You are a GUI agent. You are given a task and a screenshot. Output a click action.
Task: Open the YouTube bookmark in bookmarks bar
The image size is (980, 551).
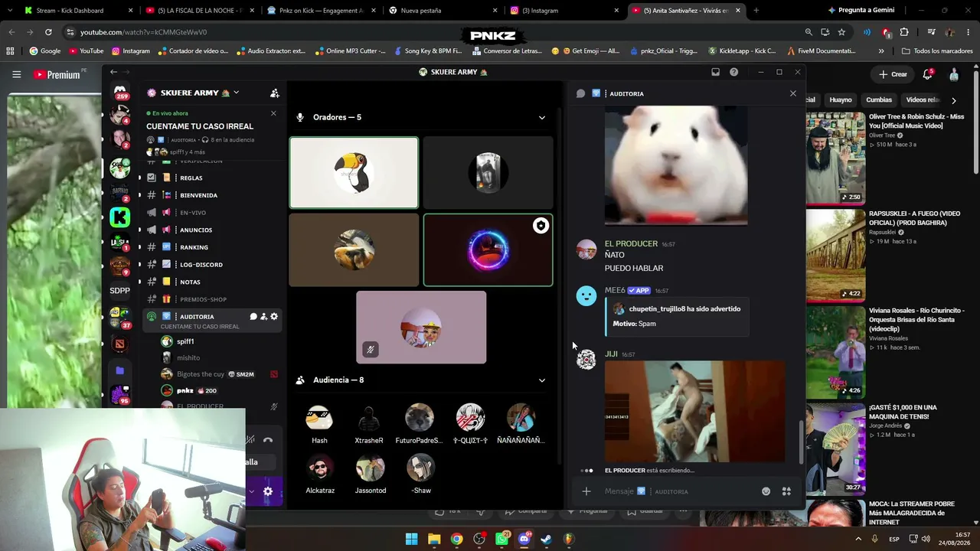(x=87, y=51)
